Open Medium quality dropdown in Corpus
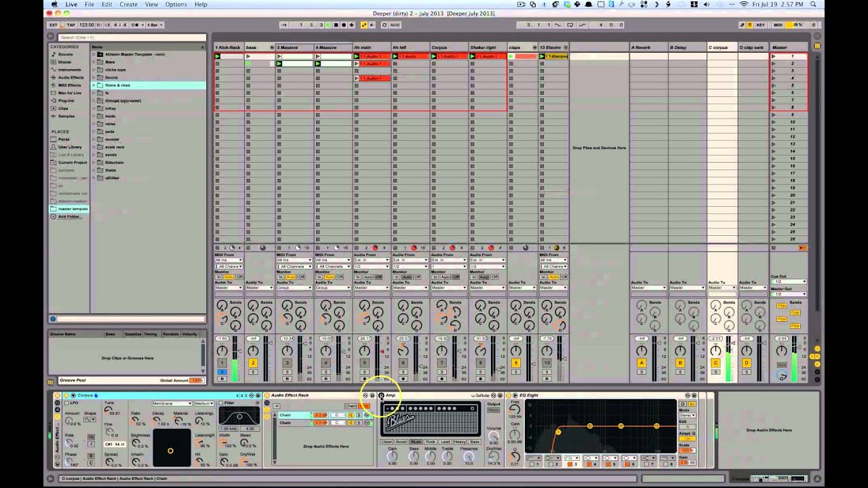 (x=205, y=403)
